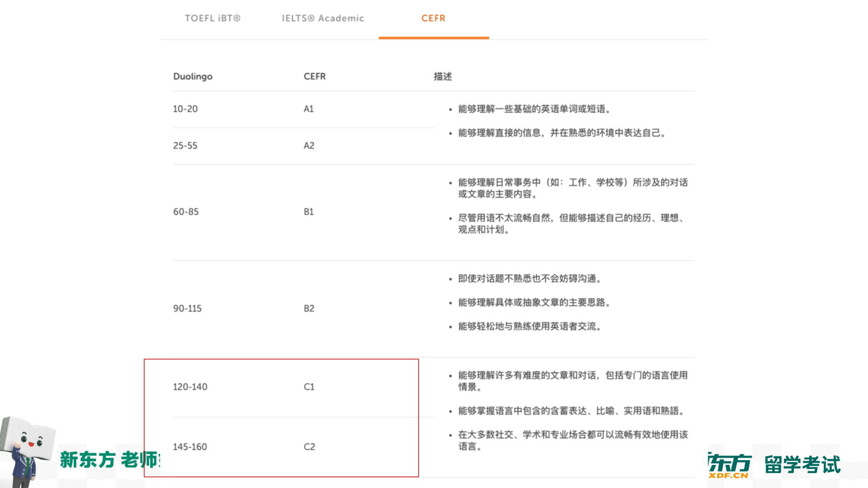Select the 90-115 score cell
Image resolution: width=868 pixels, height=488 pixels.
pos(187,308)
